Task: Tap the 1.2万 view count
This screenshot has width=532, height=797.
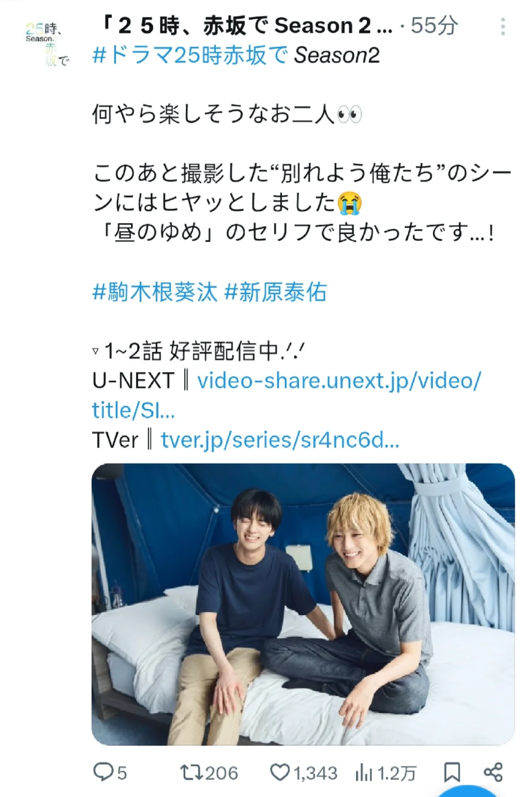Action: pos(397,772)
